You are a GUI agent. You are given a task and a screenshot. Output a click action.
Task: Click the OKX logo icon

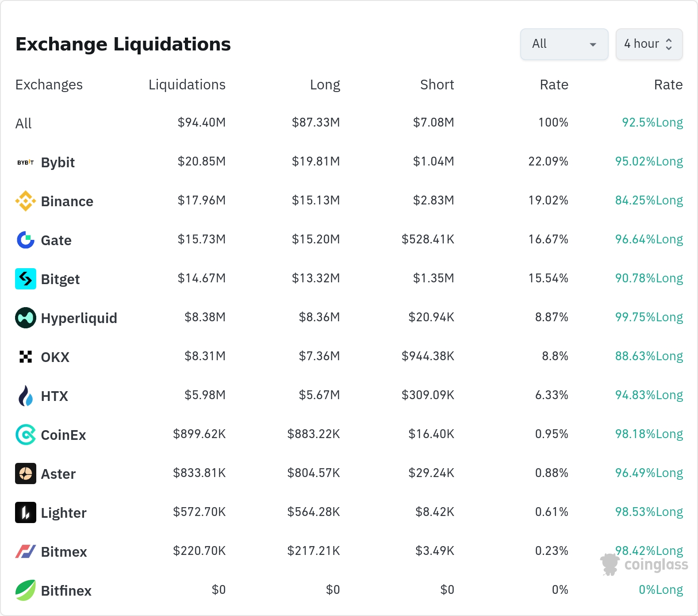(26, 357)
